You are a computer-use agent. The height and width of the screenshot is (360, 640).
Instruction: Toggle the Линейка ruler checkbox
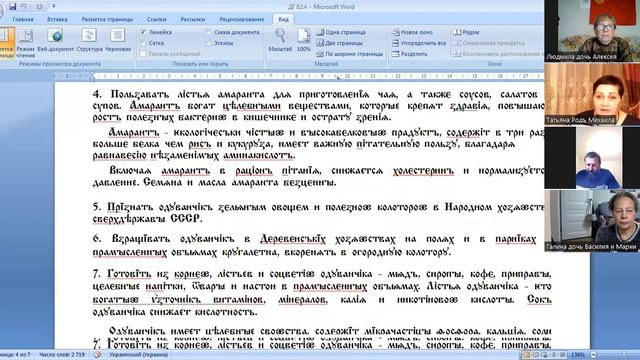click(x=143, y=32)
